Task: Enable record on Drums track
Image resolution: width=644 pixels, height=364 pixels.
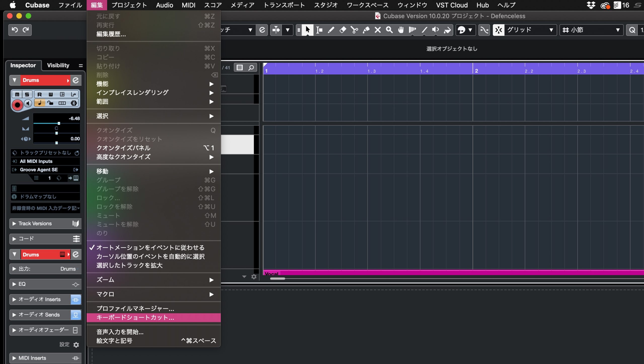Action: pyautogui.click(x=17, y=105)
